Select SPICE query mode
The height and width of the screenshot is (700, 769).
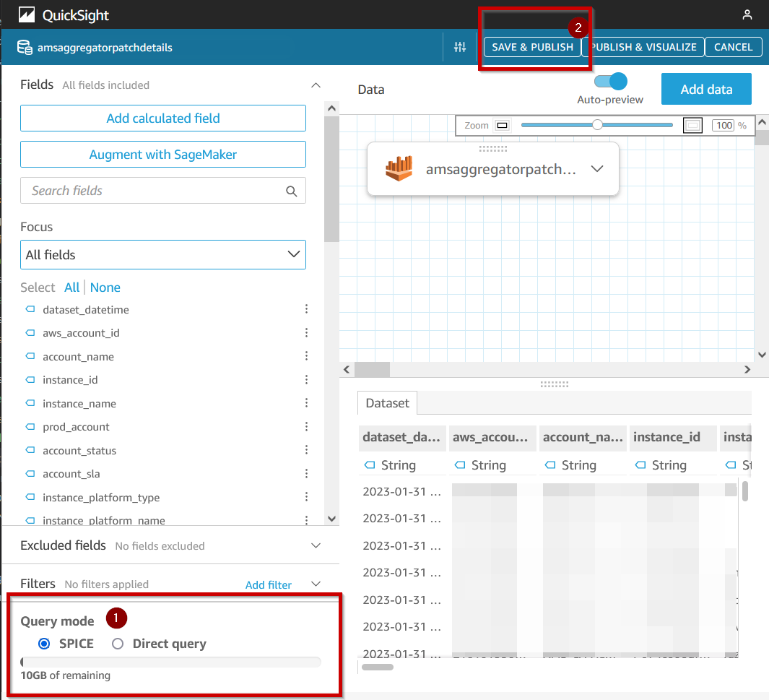pyautogui.click(x=44, y=644)
